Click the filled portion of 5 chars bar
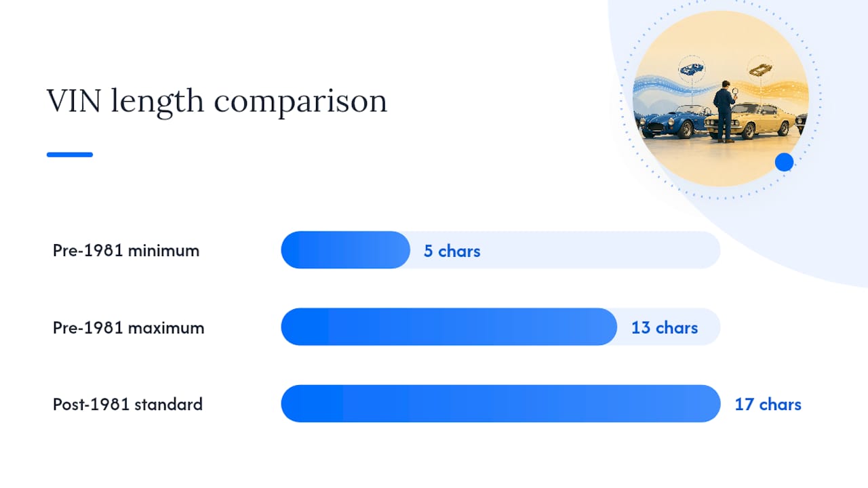 coord(346,250)
